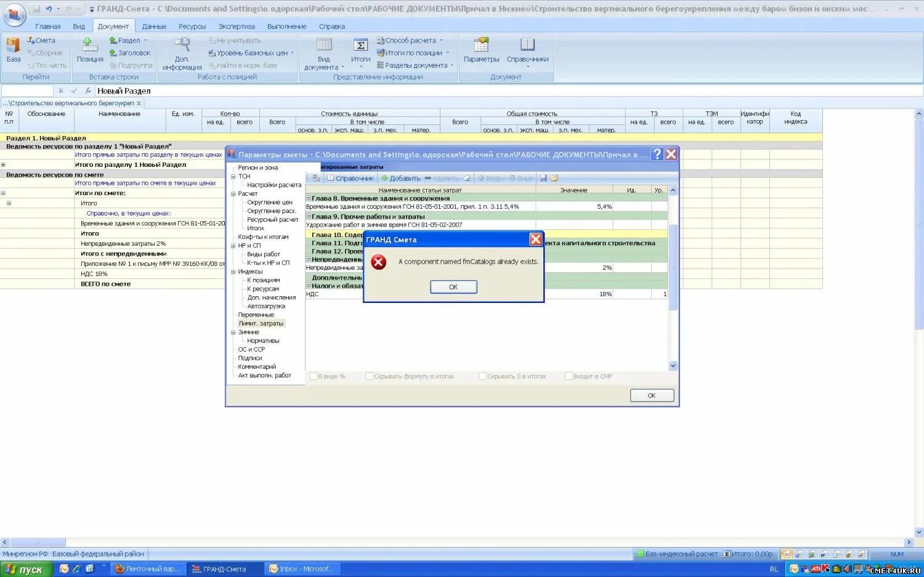Collapse the ТСН tree node

point(233,177)
